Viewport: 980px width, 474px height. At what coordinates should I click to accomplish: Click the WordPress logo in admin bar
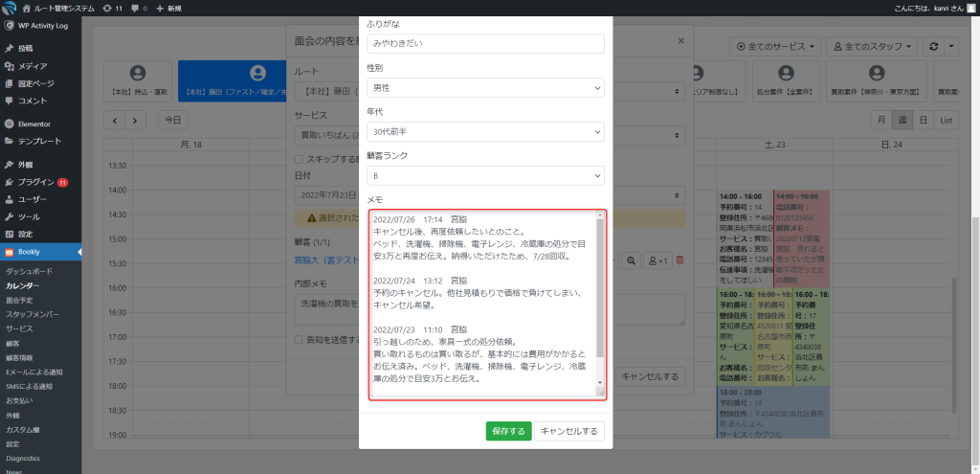10,8
